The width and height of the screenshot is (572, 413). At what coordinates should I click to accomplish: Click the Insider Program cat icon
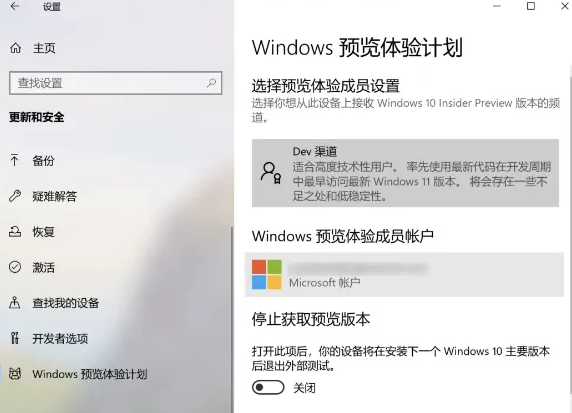pyautogui.click(x=15, y=374)
